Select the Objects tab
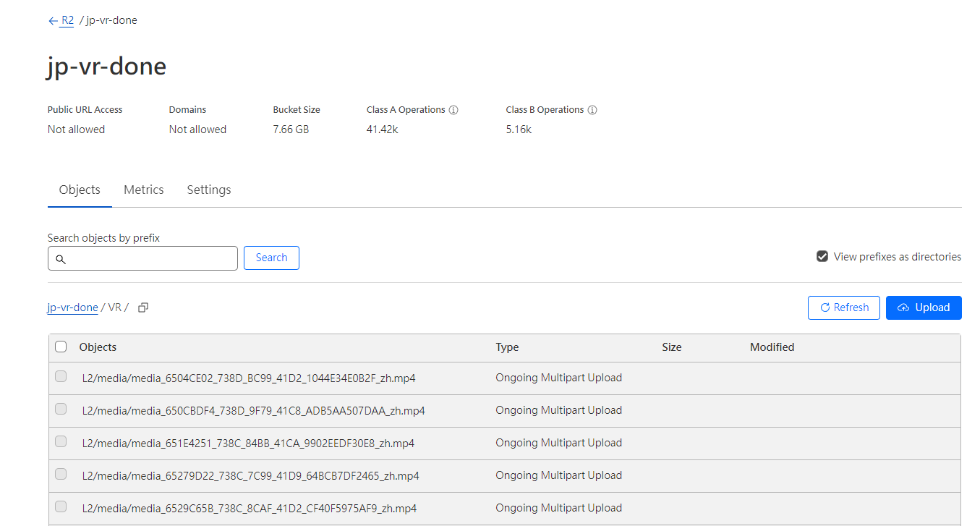The height and width of the screenshot is (526, 980). [x=80, y=190]
